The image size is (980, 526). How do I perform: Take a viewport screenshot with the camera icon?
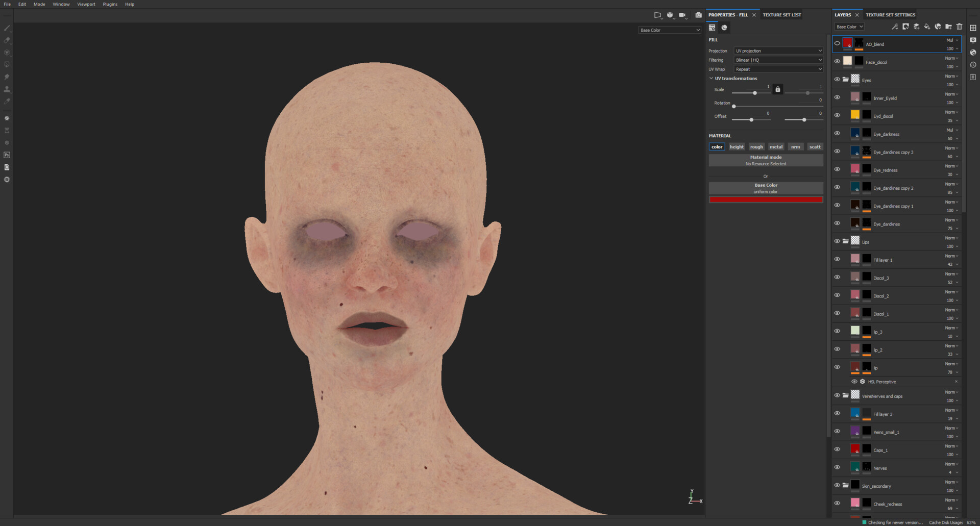click(x=698, y=15)
